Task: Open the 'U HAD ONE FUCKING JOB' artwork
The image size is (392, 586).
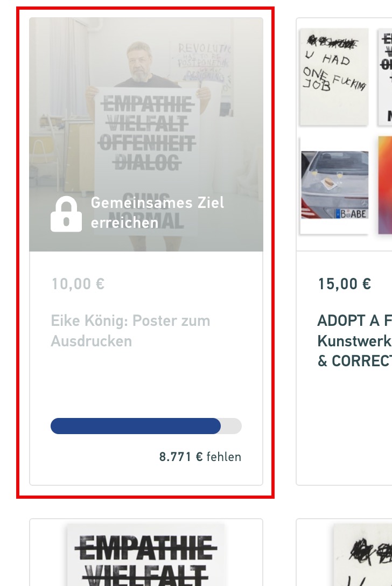Action: point(334,77)
